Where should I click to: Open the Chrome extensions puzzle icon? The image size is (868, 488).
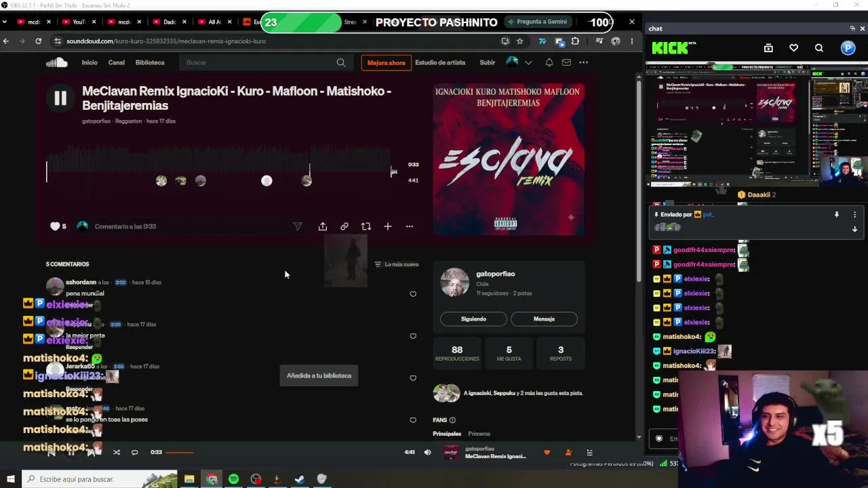pyautogui.click(x=575, y=41)
